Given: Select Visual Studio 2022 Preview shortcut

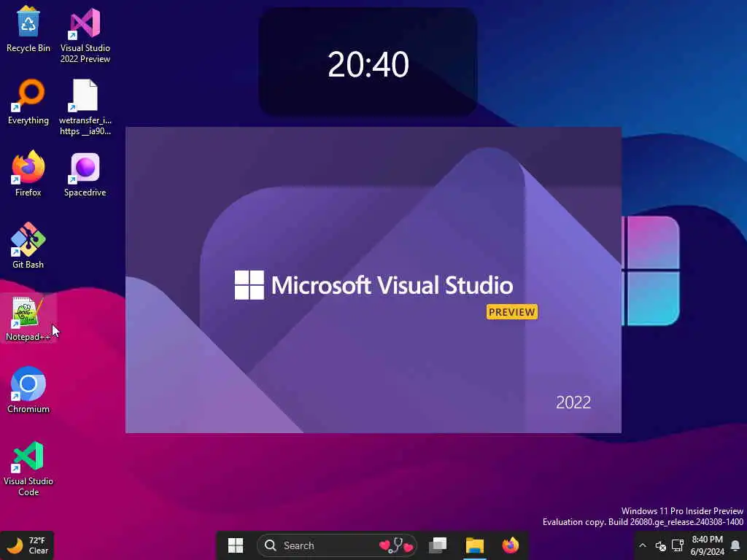Looking at the screenshot, I should pyautogui.click(x=85, y=35).
